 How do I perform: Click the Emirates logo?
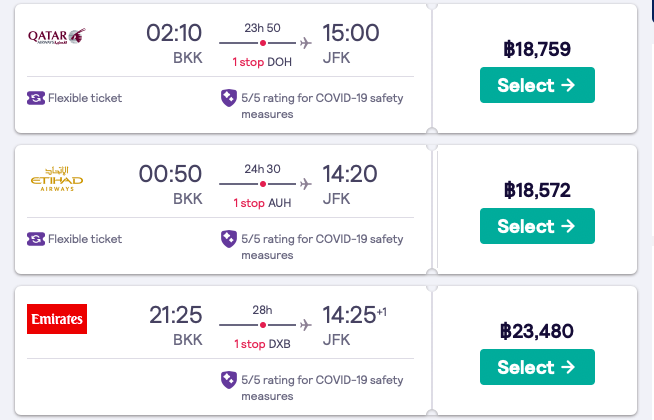point(57,319)
